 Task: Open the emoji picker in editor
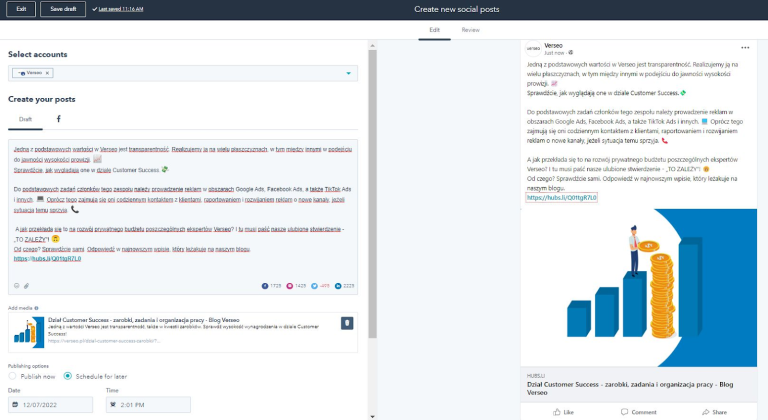[x=17, y=286]
